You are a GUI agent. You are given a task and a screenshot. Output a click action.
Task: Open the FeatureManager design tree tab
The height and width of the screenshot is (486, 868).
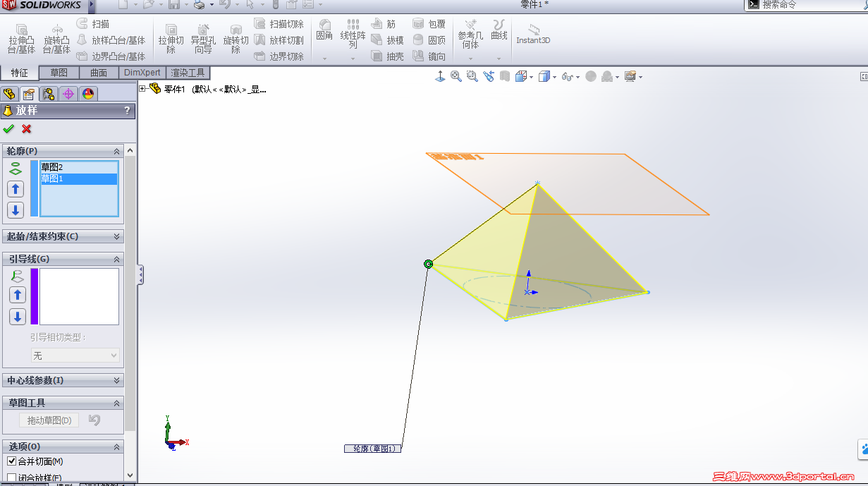[9, 94]
